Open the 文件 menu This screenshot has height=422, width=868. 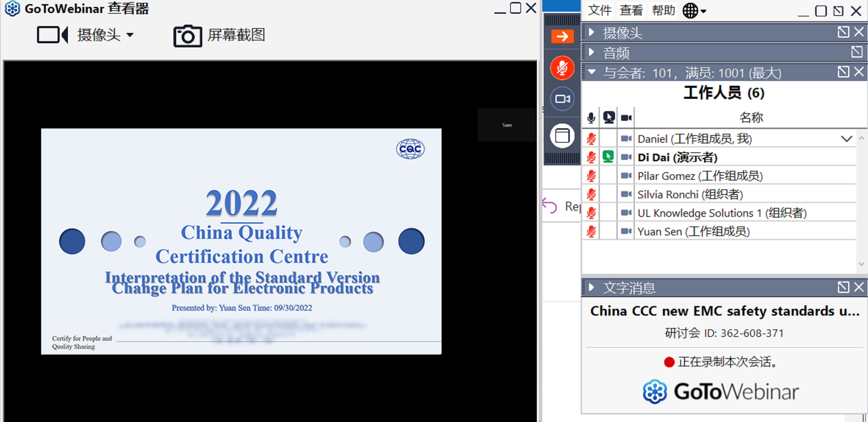(599, 10)
